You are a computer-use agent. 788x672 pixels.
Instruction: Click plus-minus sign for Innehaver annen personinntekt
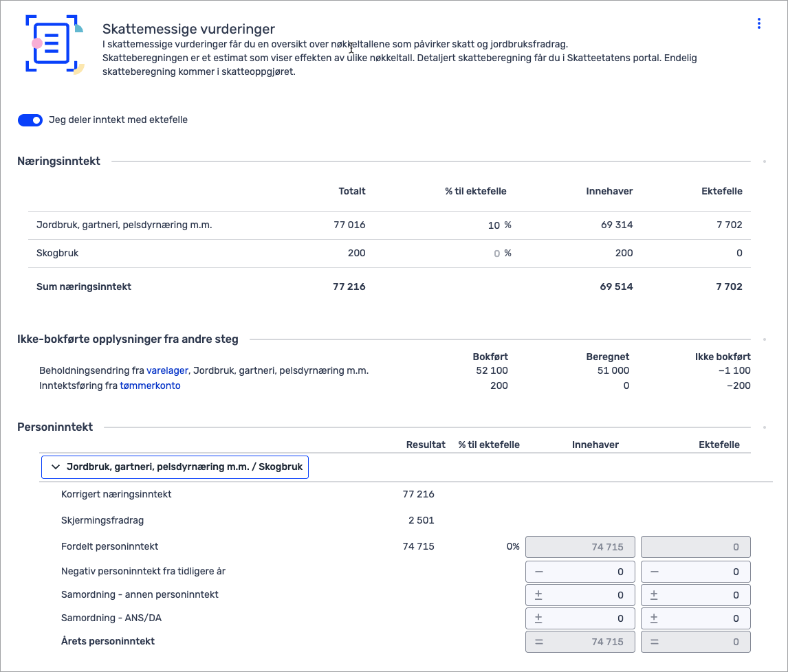[x=538, y=595]
